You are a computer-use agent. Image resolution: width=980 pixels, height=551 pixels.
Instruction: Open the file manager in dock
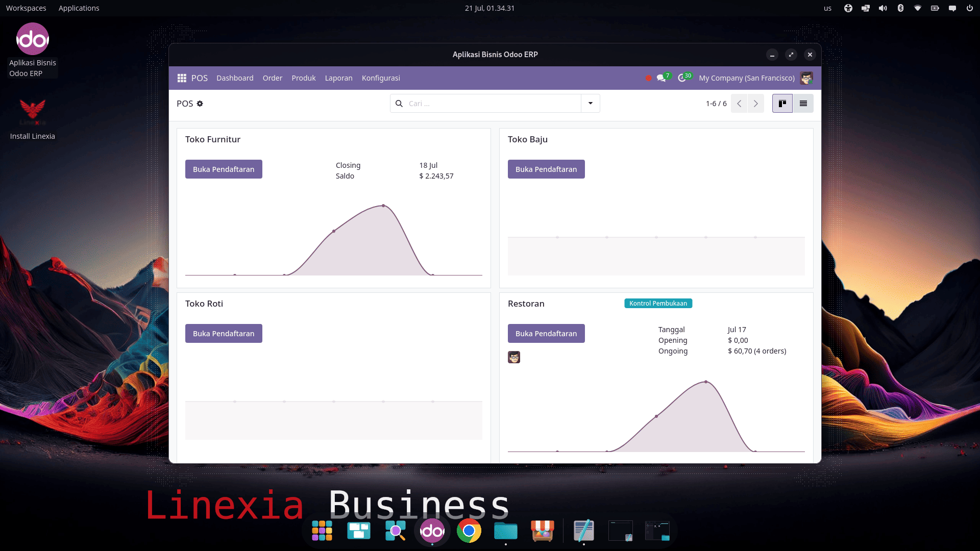[506, 531]
